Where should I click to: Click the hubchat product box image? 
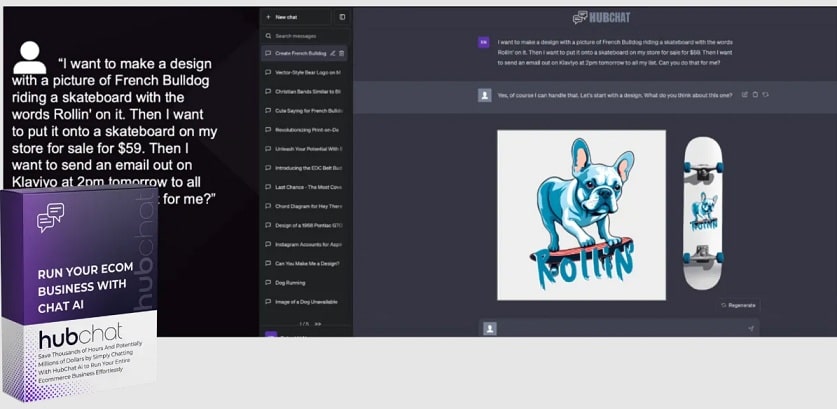(79, 293)
